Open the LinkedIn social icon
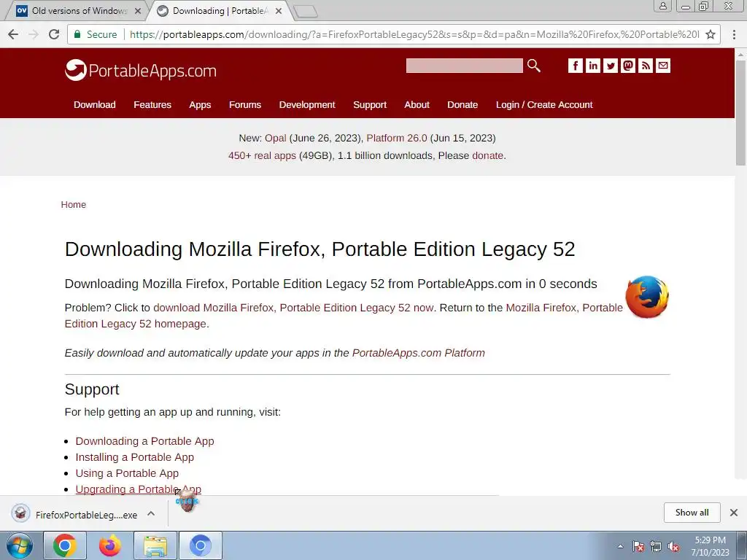The width and height of the screenshot is (747, 560). [x=592, y=66]
